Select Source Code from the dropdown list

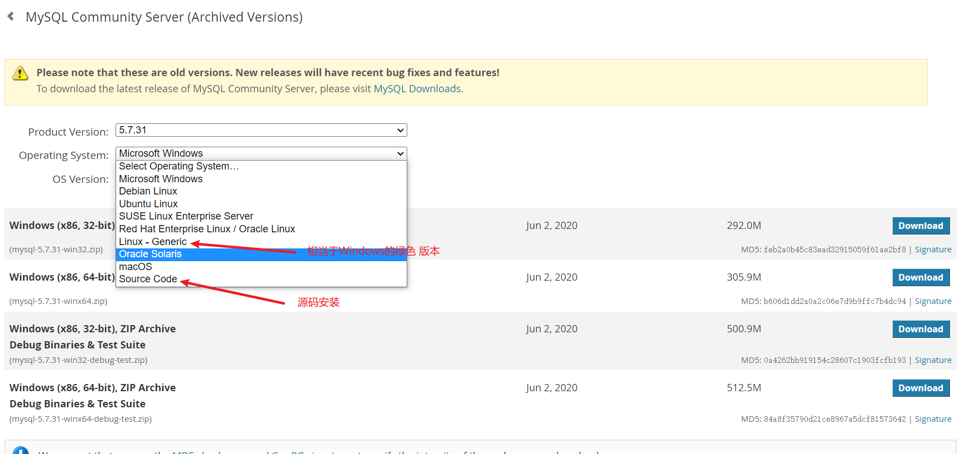click(x=261, y=279)
